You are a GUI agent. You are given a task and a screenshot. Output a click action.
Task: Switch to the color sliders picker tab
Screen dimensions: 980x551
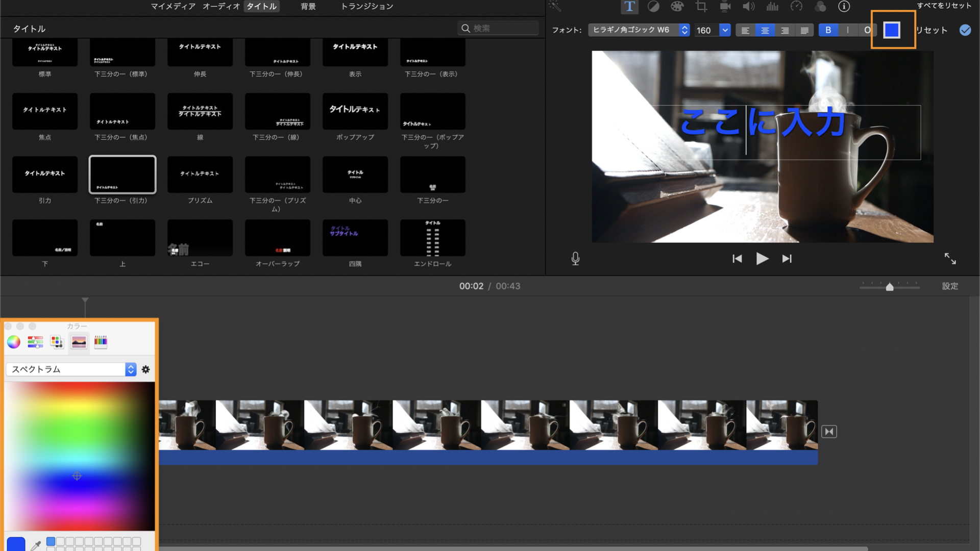tap(35, 342)
